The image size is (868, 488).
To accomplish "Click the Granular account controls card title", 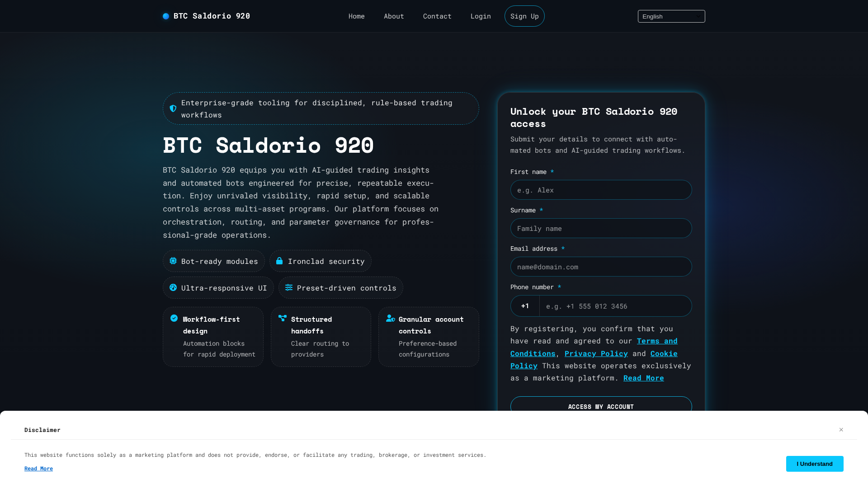I will click(431, 325).
